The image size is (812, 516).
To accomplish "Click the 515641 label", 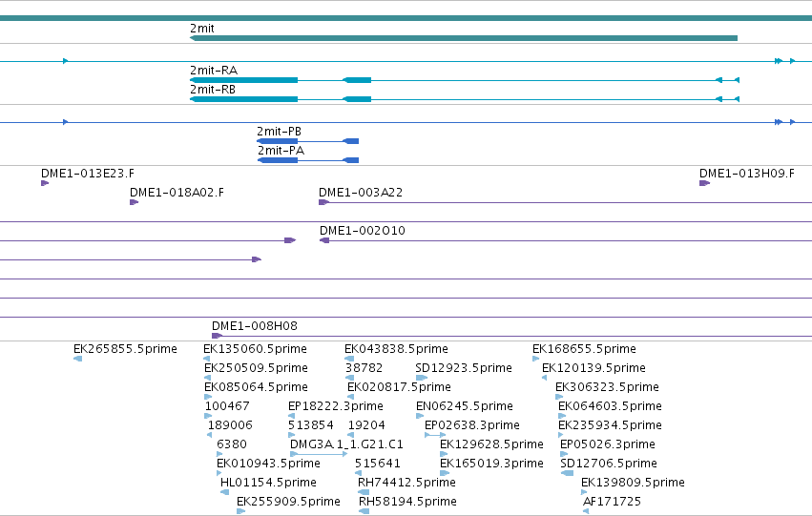I will coord(378,464).
